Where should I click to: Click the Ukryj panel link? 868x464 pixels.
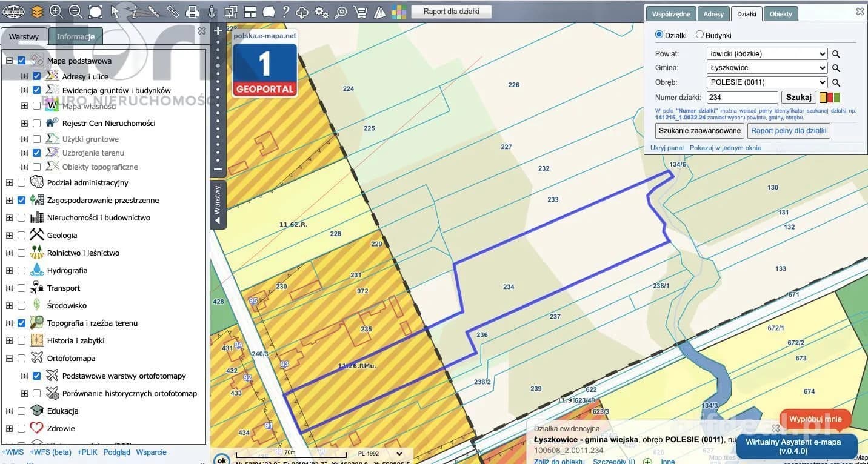[x=667, y=148]
